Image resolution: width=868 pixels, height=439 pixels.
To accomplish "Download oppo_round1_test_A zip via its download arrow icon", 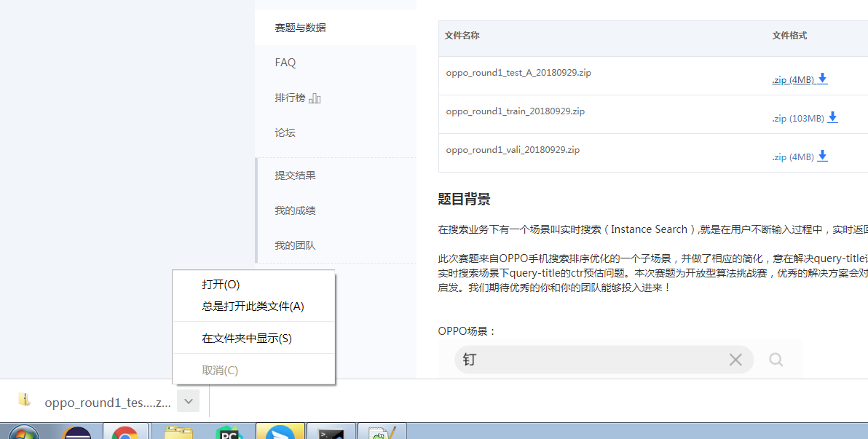I will point(822,79).
